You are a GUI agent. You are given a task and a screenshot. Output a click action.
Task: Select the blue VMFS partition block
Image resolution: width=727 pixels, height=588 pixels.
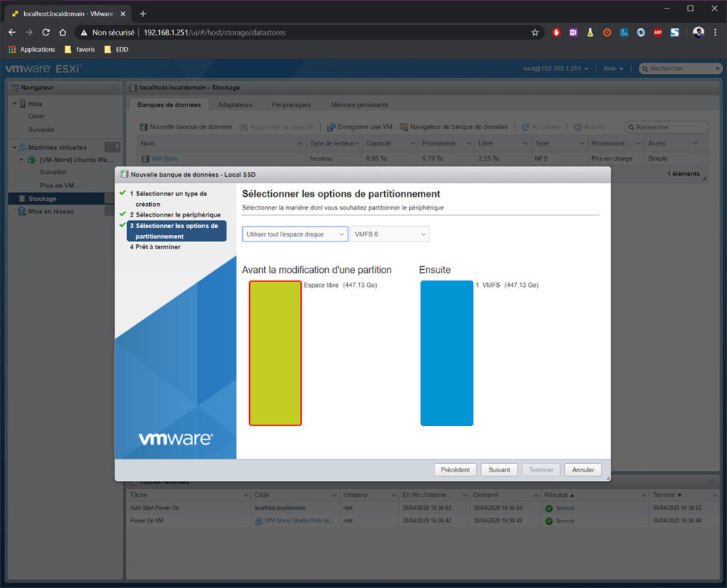pos(447,352)
